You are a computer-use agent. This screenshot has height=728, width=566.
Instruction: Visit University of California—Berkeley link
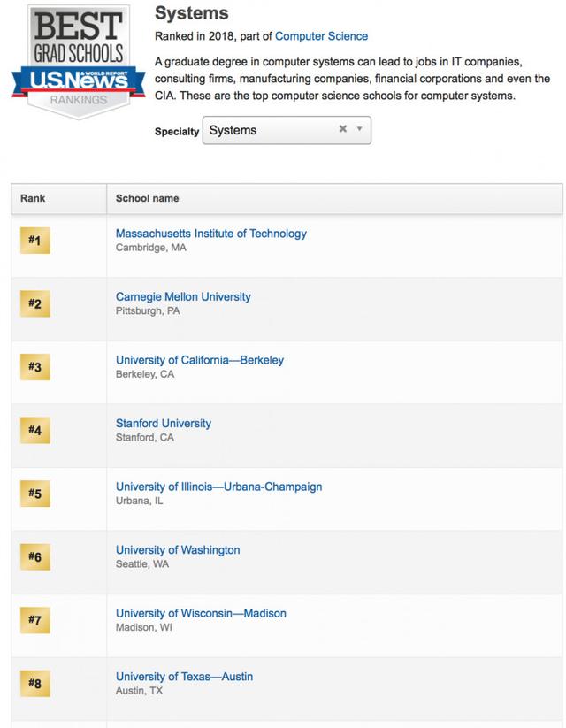click(x=200, y=360)
